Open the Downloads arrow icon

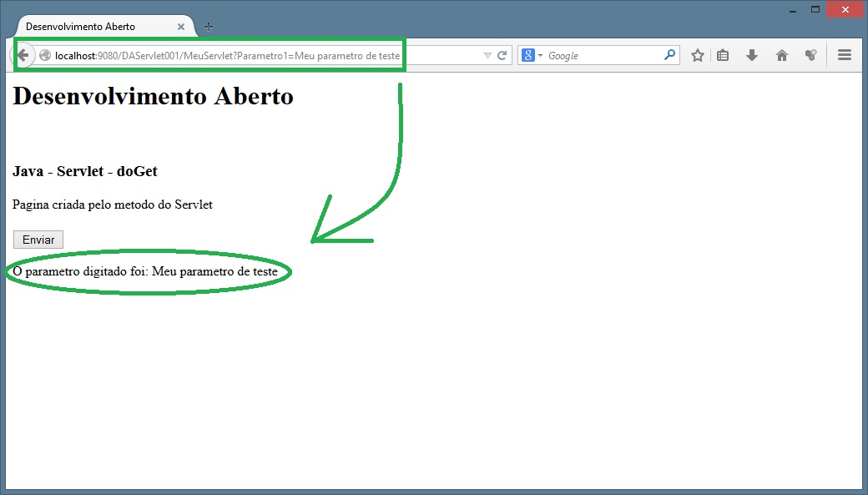pos(752,56)
